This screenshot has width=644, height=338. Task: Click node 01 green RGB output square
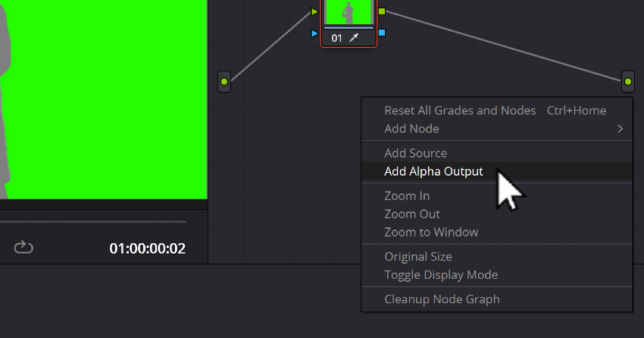(382, 11)
